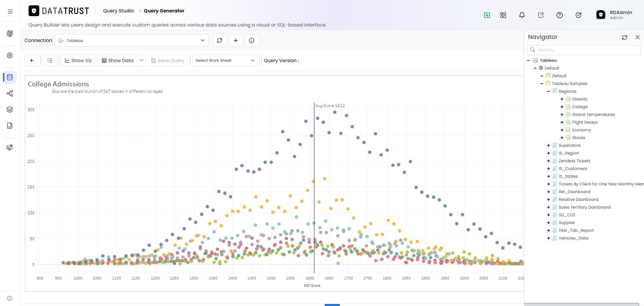Open the hamburger menu icon
The height and width of the screenshot is (306, 644).
pos(10,11)
